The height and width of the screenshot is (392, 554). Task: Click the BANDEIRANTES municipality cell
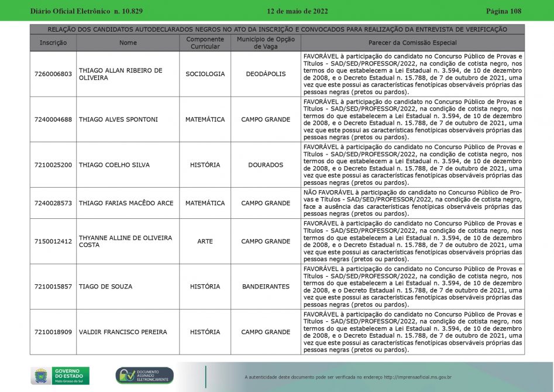click(x=266, y=287)
